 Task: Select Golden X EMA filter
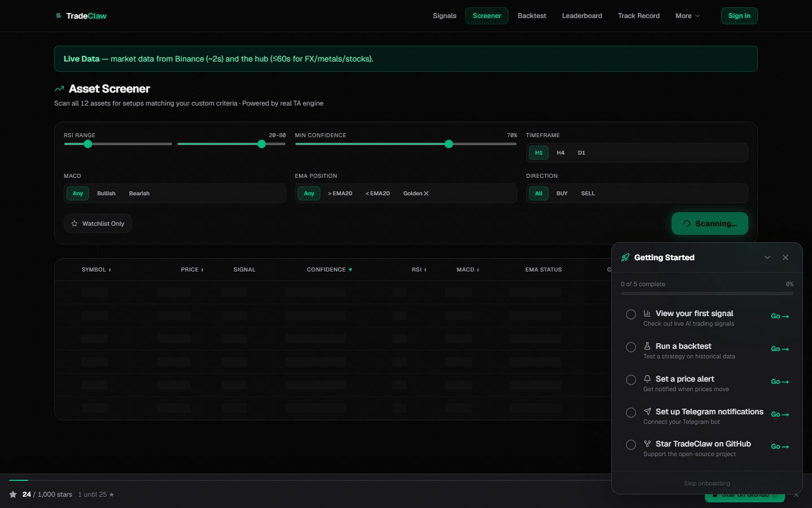(416, 194)
